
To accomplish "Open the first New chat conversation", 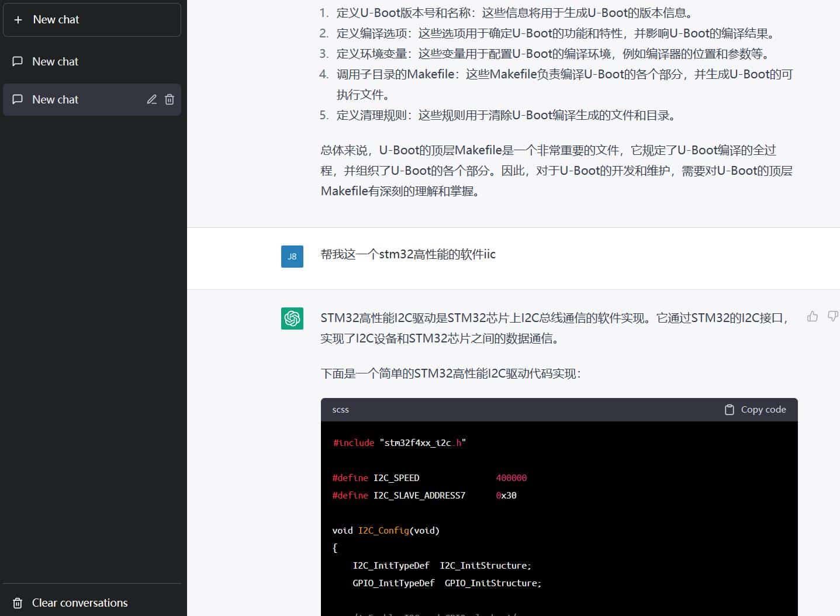I will click(92, 61).
